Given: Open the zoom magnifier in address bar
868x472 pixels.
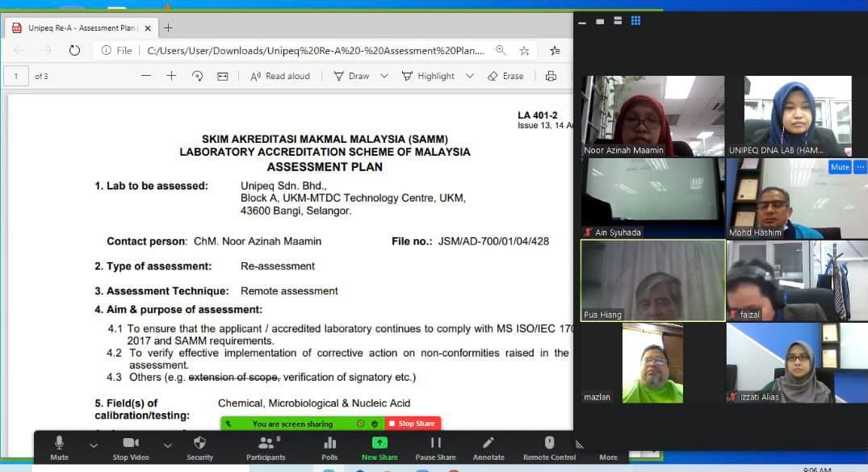Looking at the screenshot, I should pyautogui.click(x=501, y=50).
